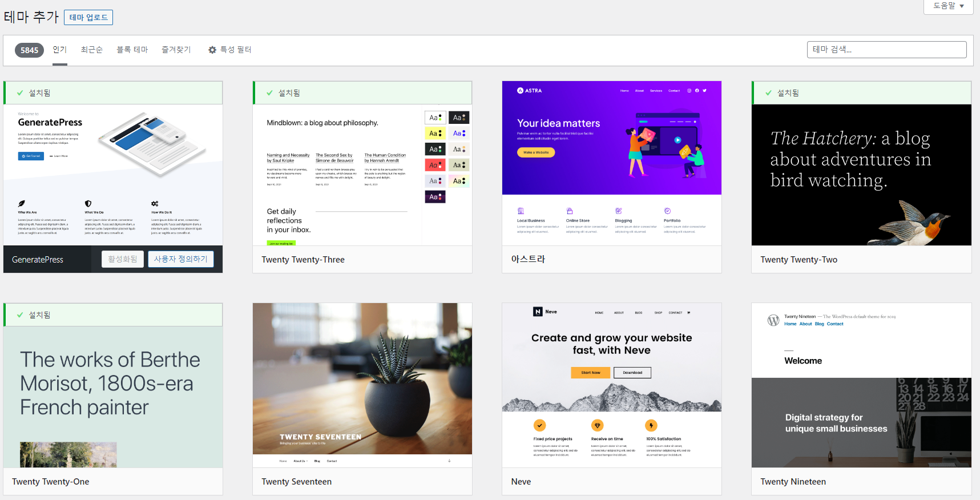
Task: Open the Twenty Twenty-One theme thumbnail
Action: pyautogui.click(x=113, y=397)
